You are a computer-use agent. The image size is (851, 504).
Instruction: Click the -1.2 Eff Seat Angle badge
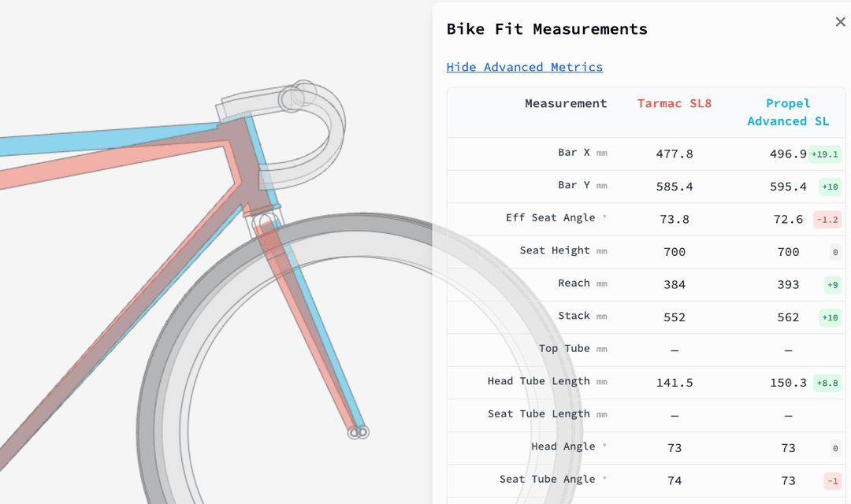[x=827, y=220]
